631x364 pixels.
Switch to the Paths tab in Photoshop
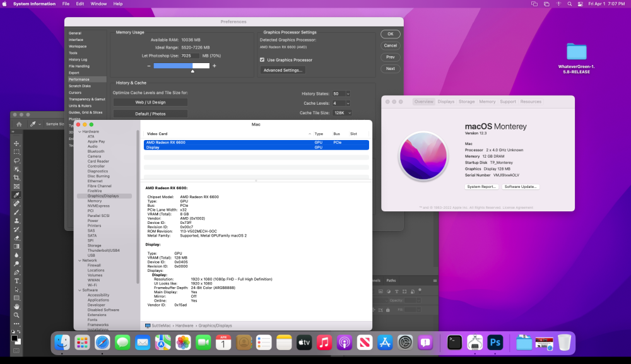391,280
